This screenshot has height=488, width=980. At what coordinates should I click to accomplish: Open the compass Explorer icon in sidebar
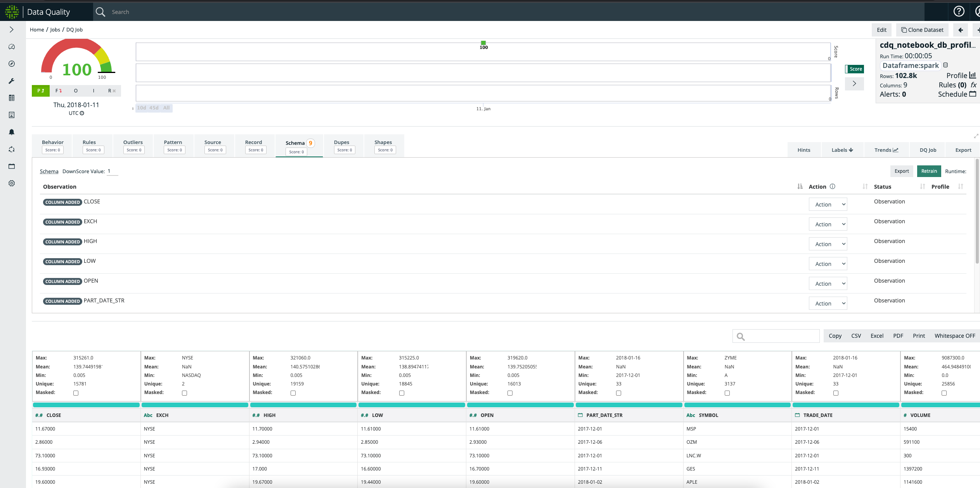[x=12, y=63]
